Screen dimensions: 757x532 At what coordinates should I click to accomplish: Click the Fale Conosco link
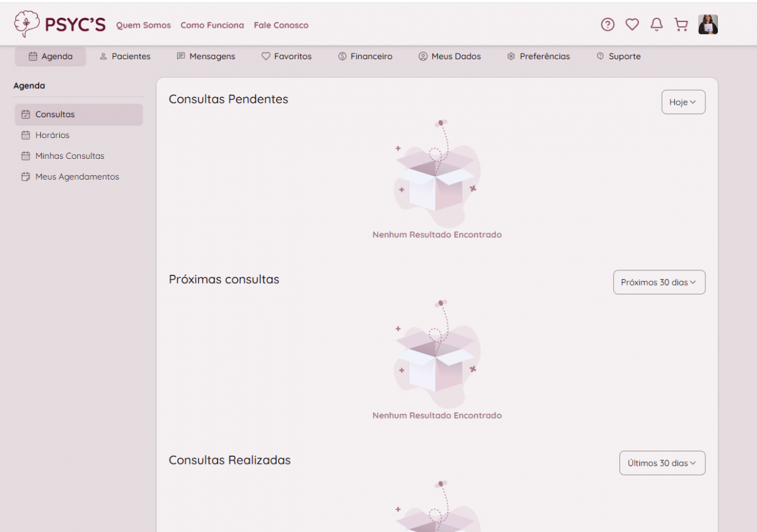tap(281, 26)
